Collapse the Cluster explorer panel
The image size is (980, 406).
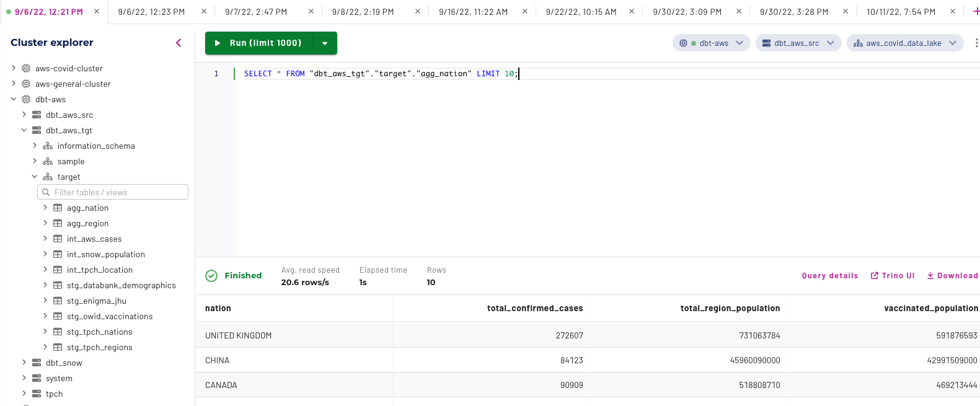(x=179, y=43)
